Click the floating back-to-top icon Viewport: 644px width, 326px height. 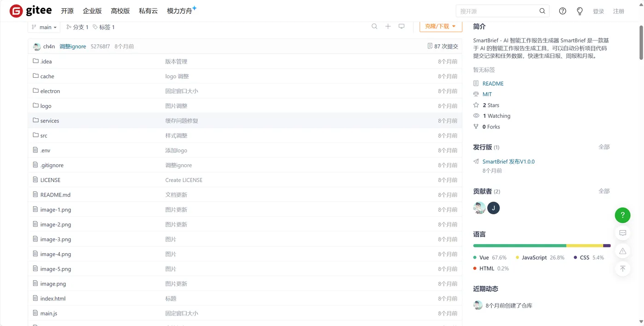(x=622, y=268)
